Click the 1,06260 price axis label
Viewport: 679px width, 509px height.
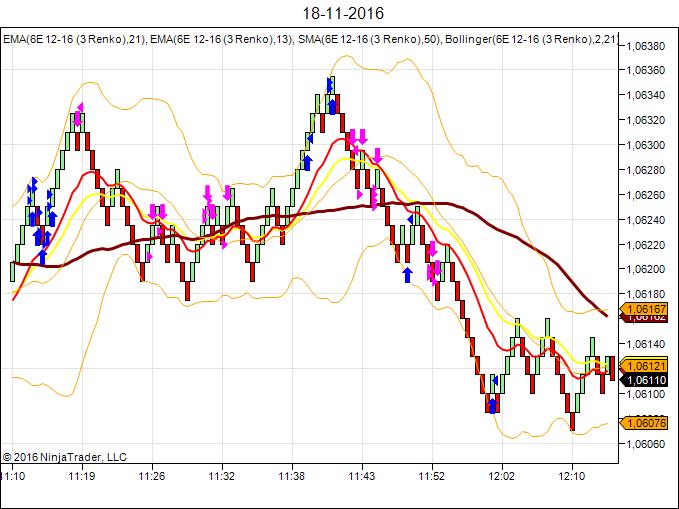point(646,195)
